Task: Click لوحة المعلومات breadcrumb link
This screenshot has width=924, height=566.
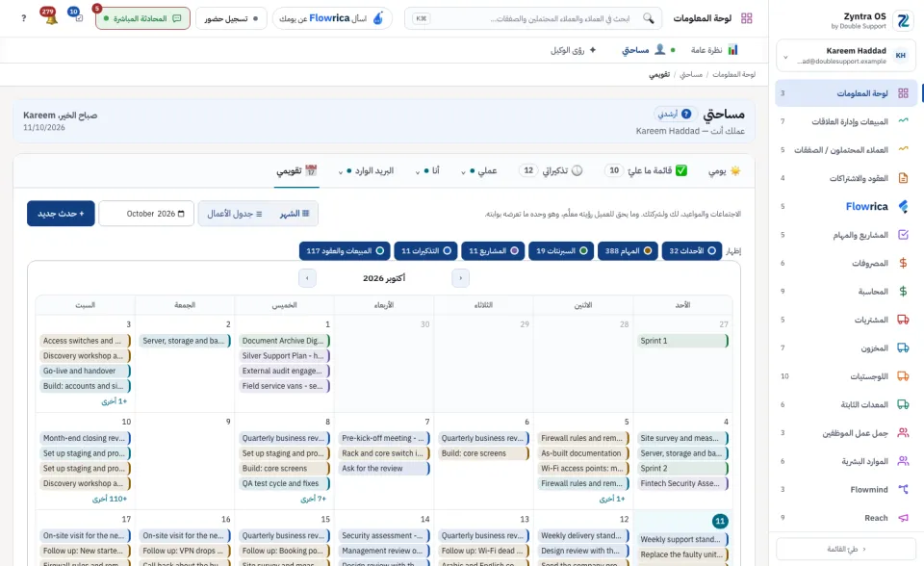Action: pos(733,74)
